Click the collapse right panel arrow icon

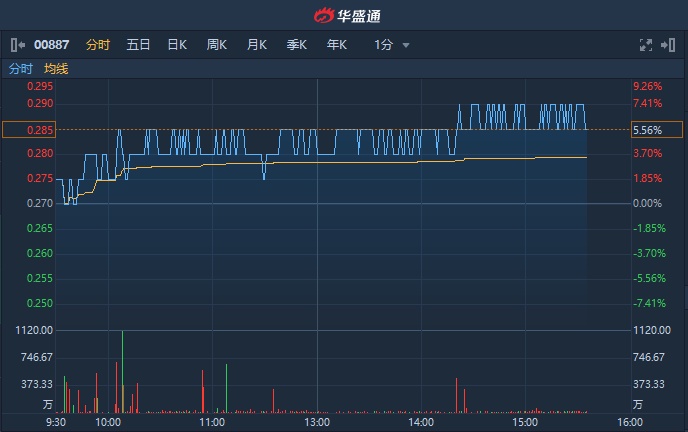[x=668, y=45]
